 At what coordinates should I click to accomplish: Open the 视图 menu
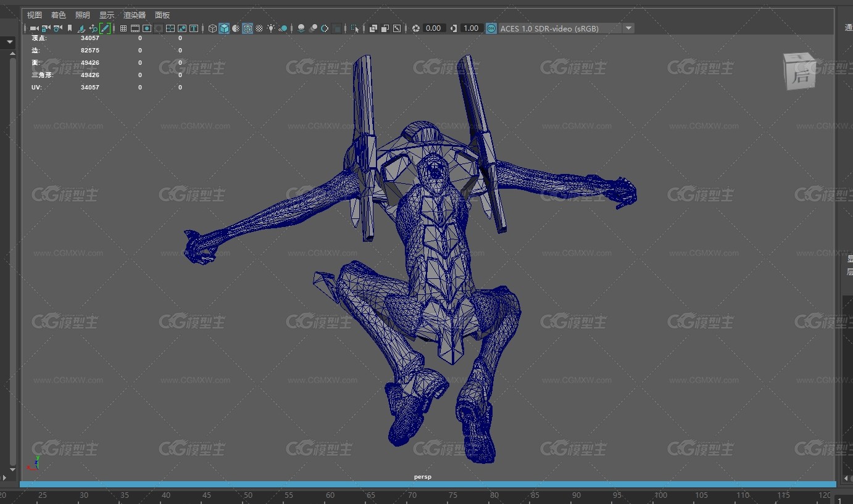(35, 15)
